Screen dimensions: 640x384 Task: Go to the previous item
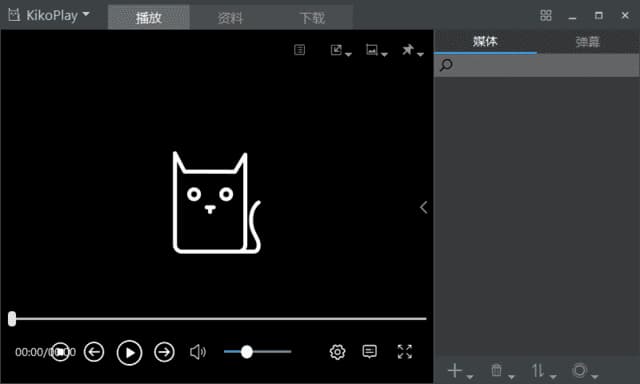coord(94,352)
